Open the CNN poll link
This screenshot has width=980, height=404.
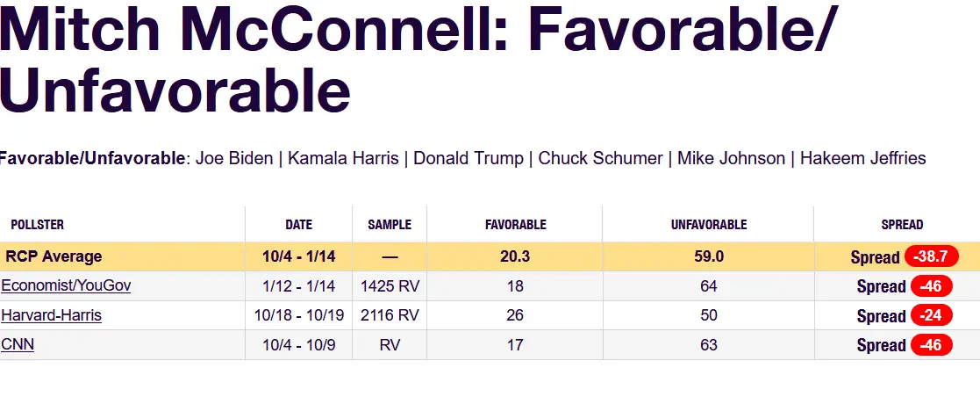pyautogui.click(x=18, y=344)
